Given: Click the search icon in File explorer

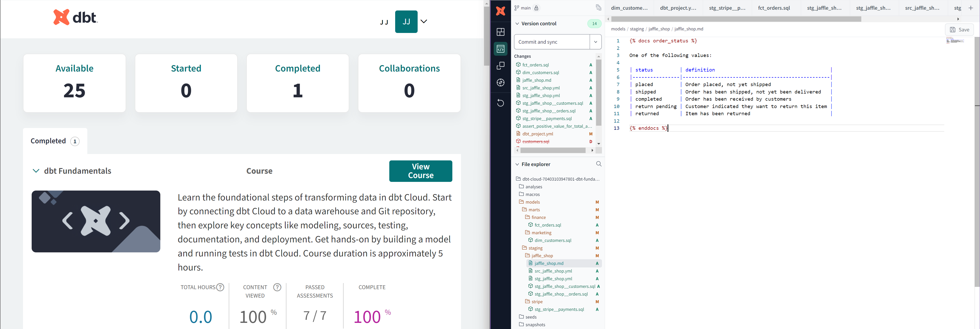Looking at the screenshot, I should point(598,164).
